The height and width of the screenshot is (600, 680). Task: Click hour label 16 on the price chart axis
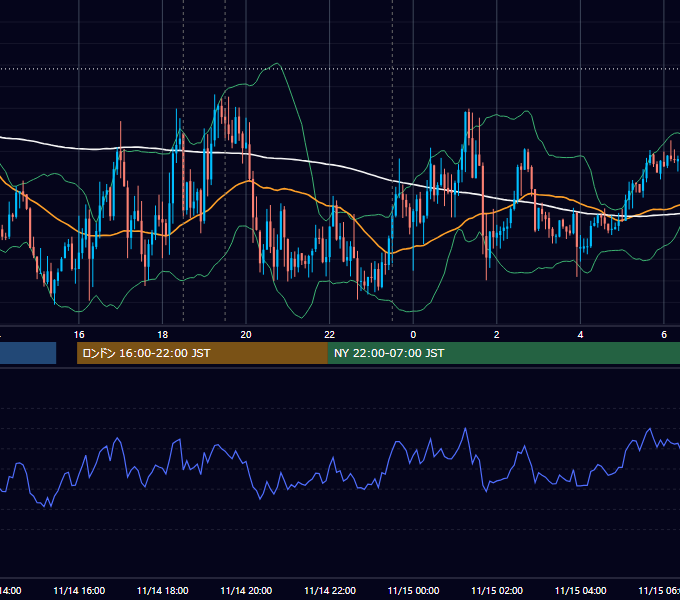[79, 335]
